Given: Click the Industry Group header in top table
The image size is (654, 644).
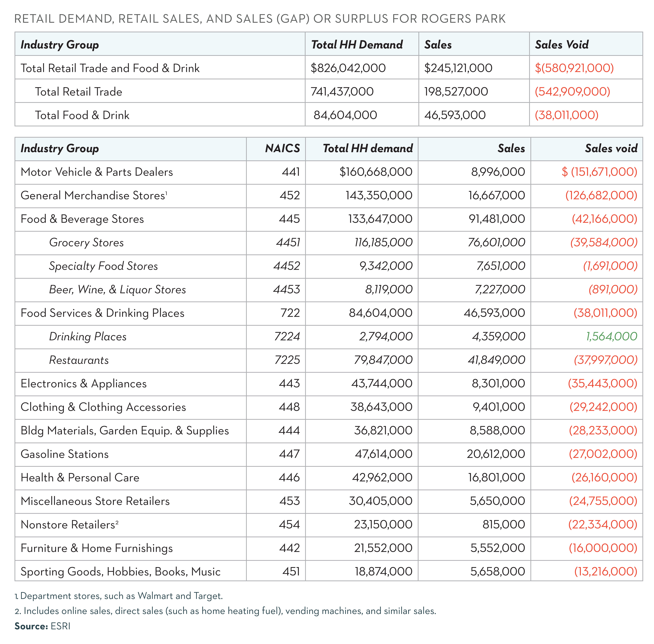Looking at the screenshot, I should point(60,45).
